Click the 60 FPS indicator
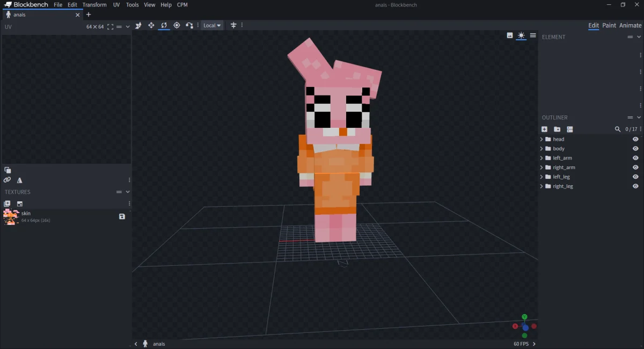The height and width of the screenshot is (349, 644). (522, 344)
